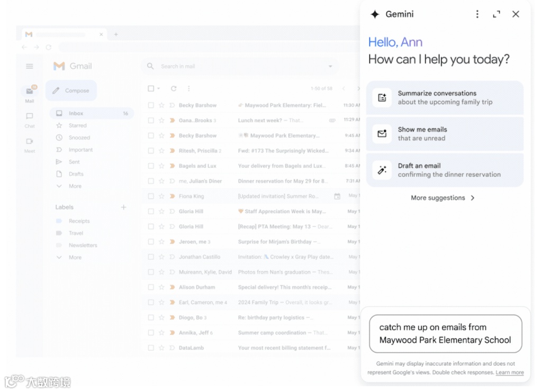Select Summarize conversations suggestion
This screenshot has width=542, height=392.
pos(445,98)
